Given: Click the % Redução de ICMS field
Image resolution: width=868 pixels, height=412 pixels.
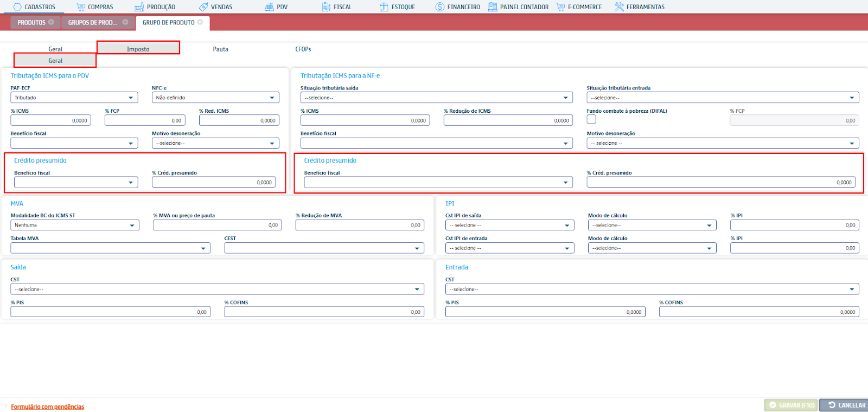Looking at the screenshot, I should [508, 120].
